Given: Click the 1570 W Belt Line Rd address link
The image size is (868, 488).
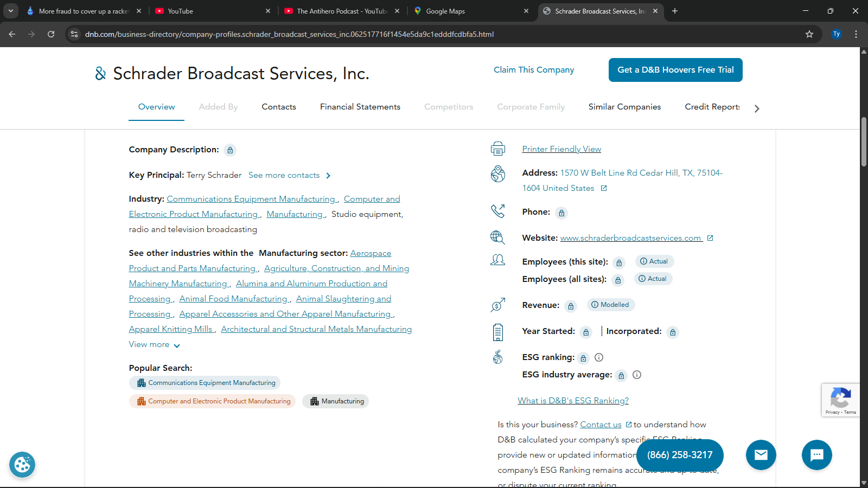Looking at the screenshot, I should 622,181.
